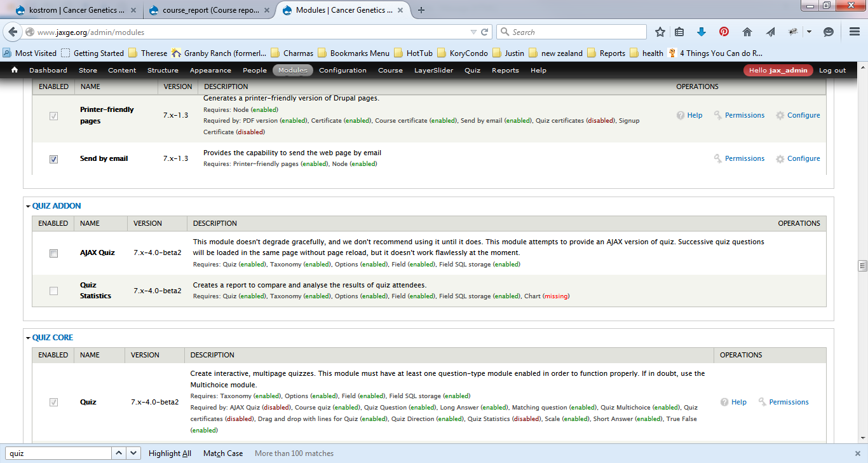Viewport: 868px width, 463px height.
Task: Uncheck the Send by email enabled checkbox
Action: (53, 158)
